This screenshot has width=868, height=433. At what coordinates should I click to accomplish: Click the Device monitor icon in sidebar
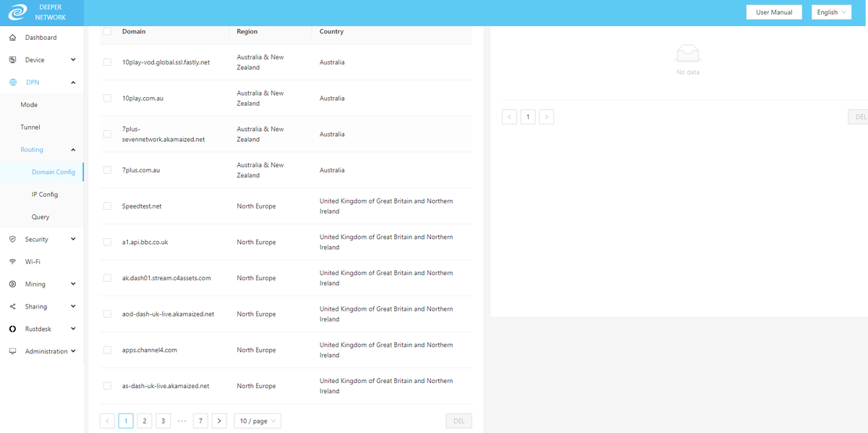[x=12, y=60]
